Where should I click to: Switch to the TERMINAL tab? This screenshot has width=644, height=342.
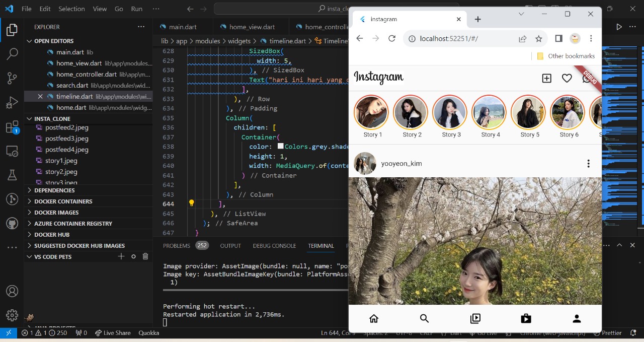click(320, 245)
